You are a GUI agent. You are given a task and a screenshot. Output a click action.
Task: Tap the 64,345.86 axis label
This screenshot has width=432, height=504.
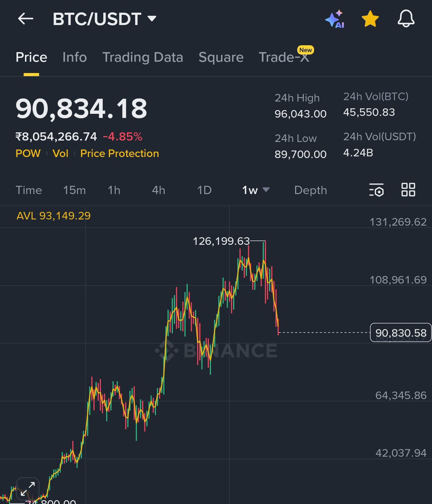pyautogui.click(x=401, y=395)
